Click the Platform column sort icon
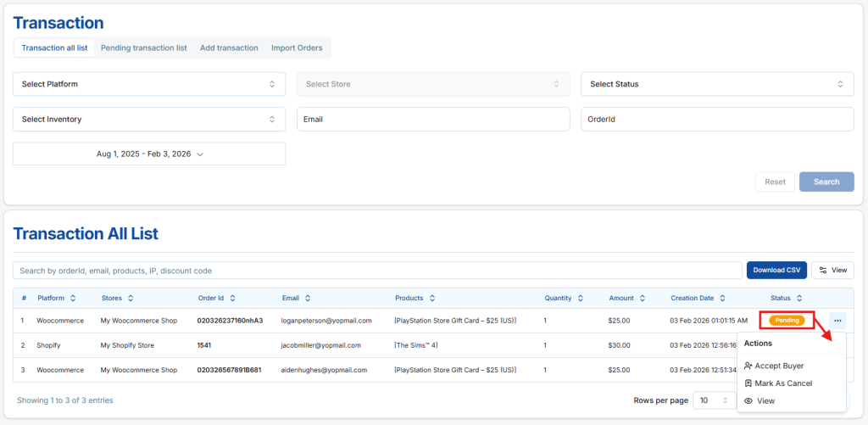Viewport: 868px width, 425px height. (73, 299)
